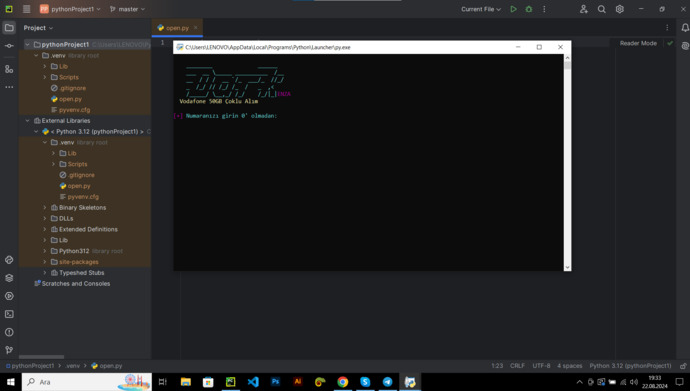Toggle read-only lock icon in status bar
This screenshot has width=690, height=391.
click(683, 366)
